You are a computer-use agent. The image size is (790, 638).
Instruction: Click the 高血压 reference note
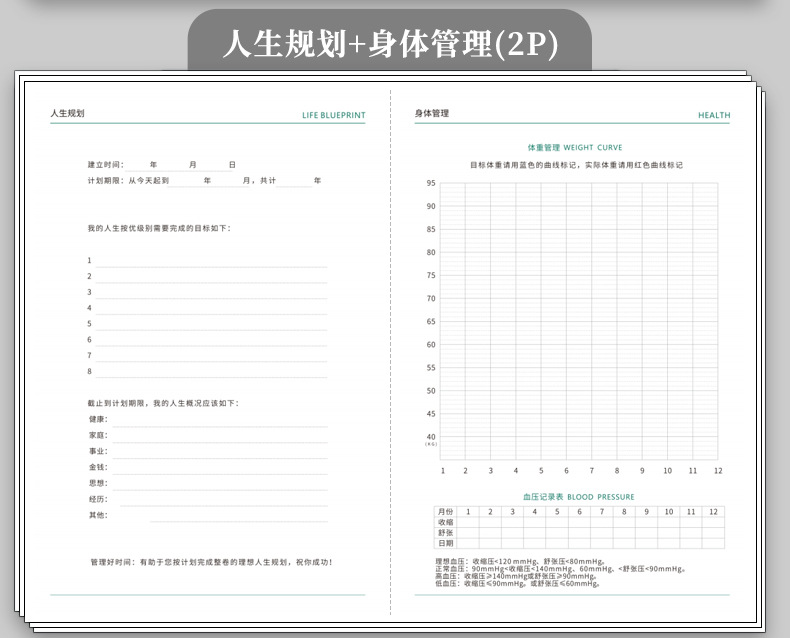516,576
